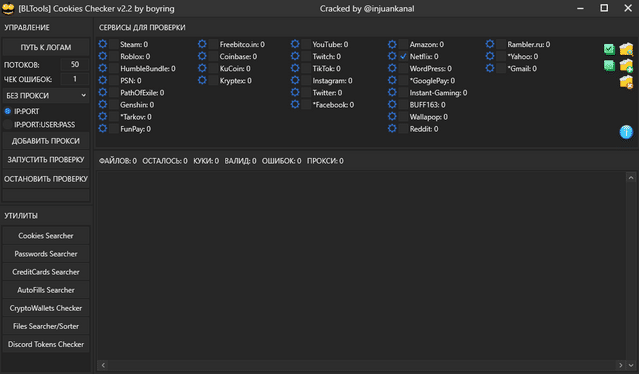
Task: Select the IP:PORT:USER:PASS radio option
Action: tap(7, 125)
